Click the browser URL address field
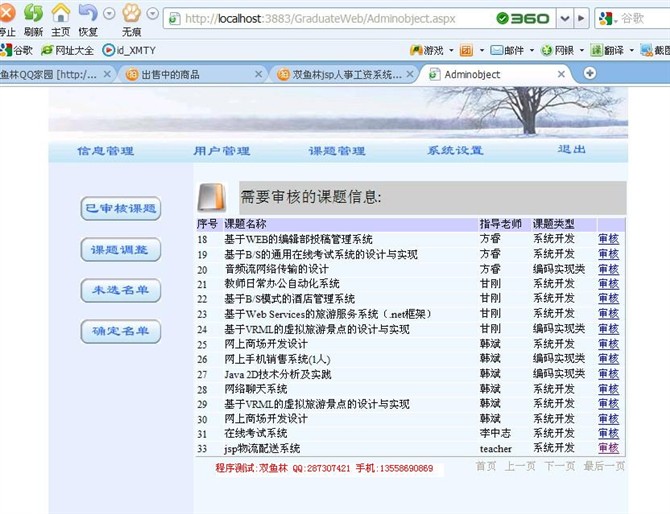Viewport: 670px width, 514px height. coord(330,19)
